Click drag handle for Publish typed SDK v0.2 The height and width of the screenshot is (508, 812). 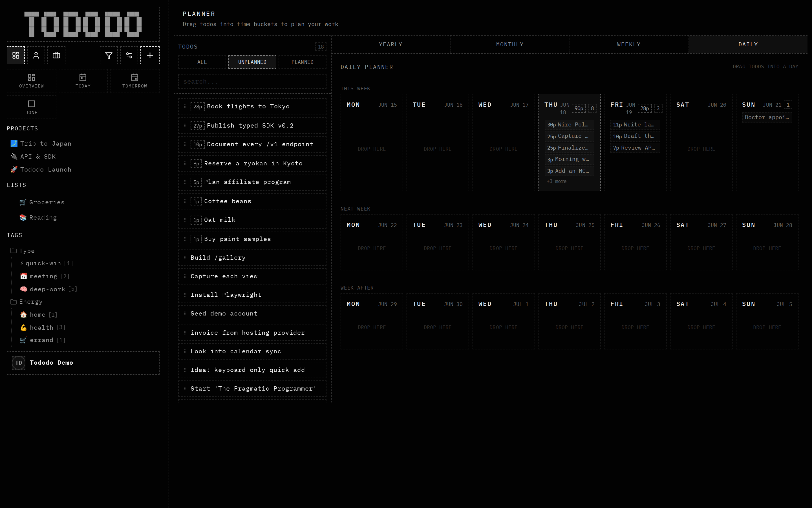coord(185,126)
